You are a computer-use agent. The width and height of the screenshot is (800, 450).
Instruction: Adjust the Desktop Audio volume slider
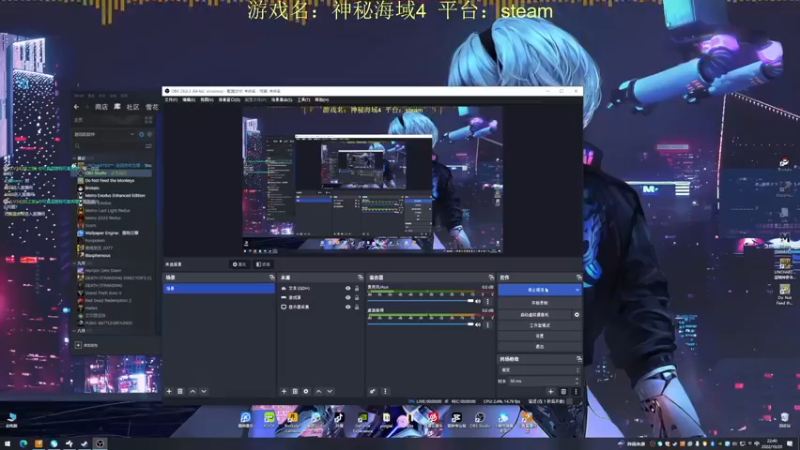point(420,324)
